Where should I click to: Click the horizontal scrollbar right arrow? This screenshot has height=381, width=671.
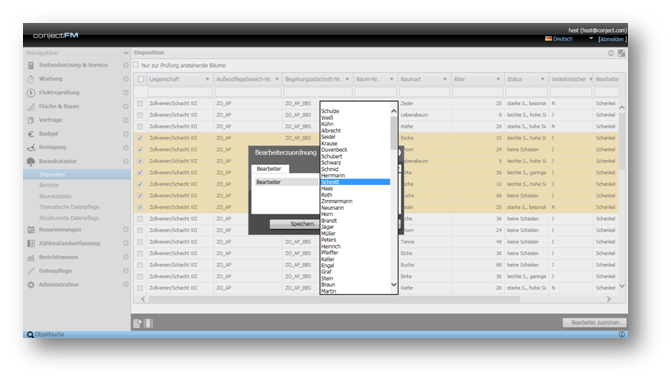tap(609, 299)
